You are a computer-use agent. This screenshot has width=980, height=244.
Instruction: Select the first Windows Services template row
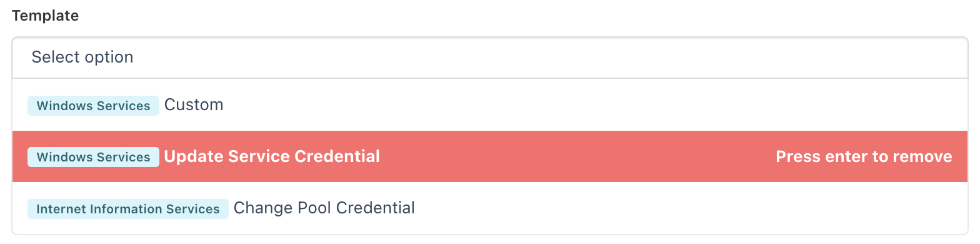pos(490,104)
